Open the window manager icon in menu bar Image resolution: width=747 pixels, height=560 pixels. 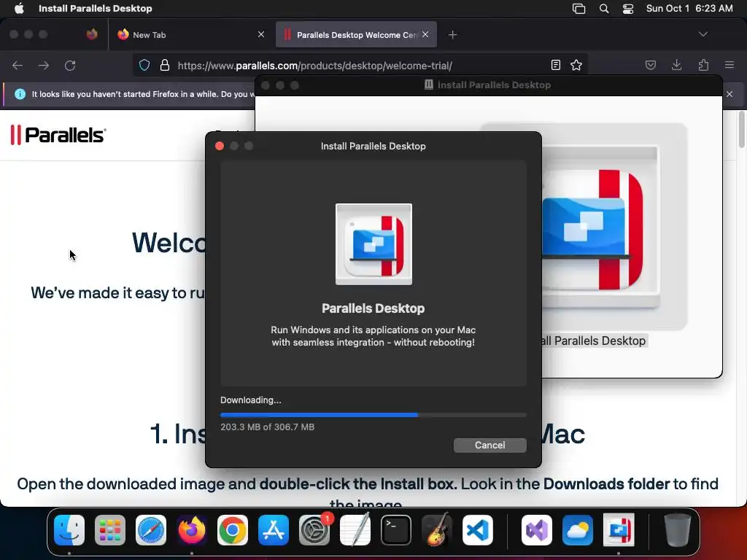(x=578, y=9)
